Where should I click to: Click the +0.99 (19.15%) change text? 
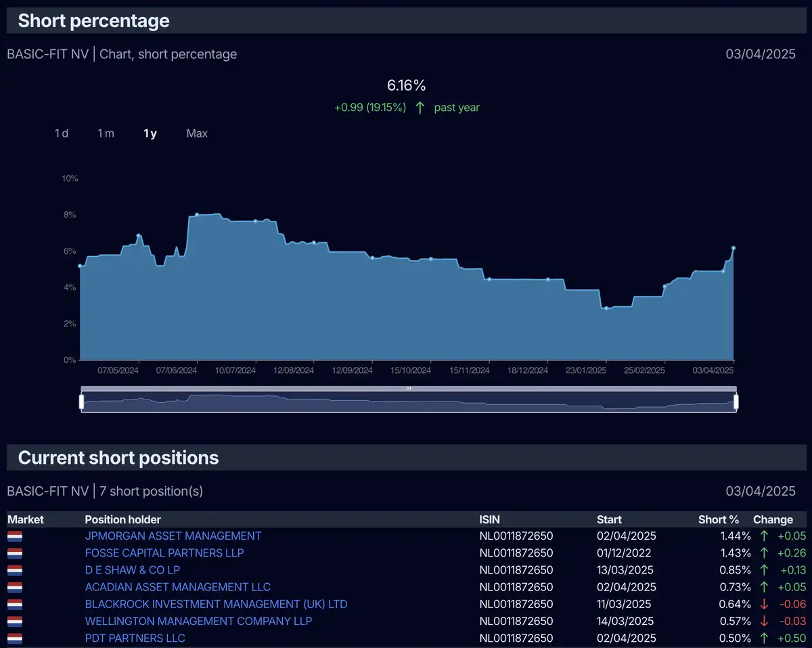click(x=370, y=107)
